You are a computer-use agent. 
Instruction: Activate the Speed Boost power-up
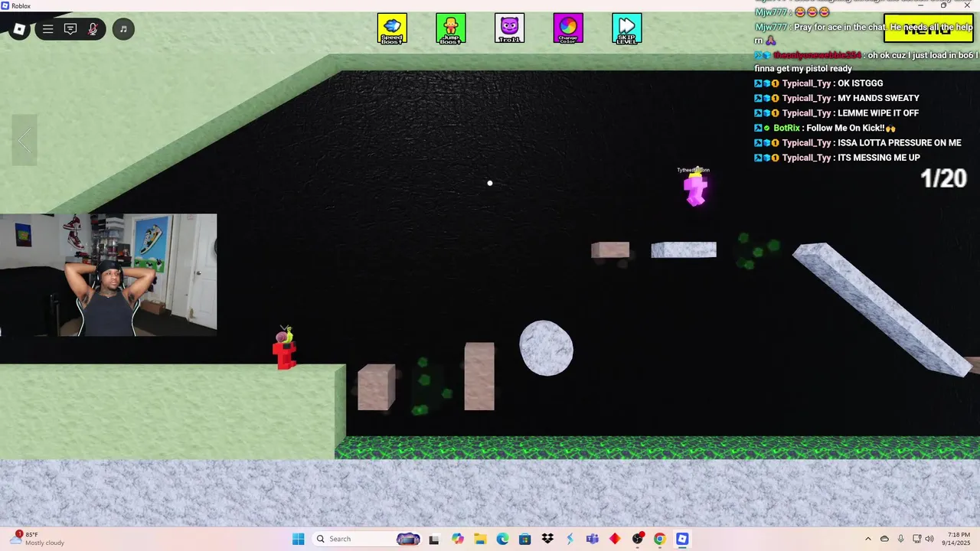tap(392, 28)
